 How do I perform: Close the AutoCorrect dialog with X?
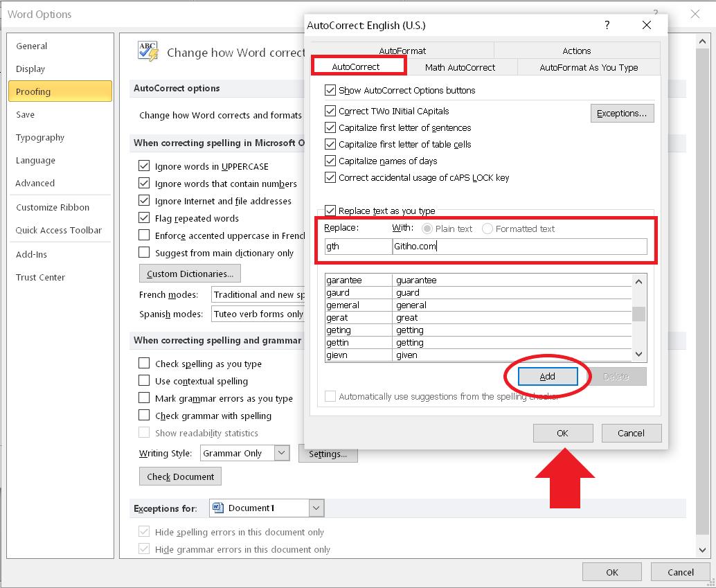[x=647, y=25]
